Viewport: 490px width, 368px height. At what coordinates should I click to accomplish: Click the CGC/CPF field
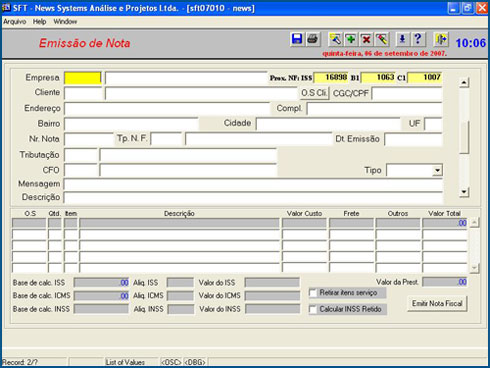[407, 93]
